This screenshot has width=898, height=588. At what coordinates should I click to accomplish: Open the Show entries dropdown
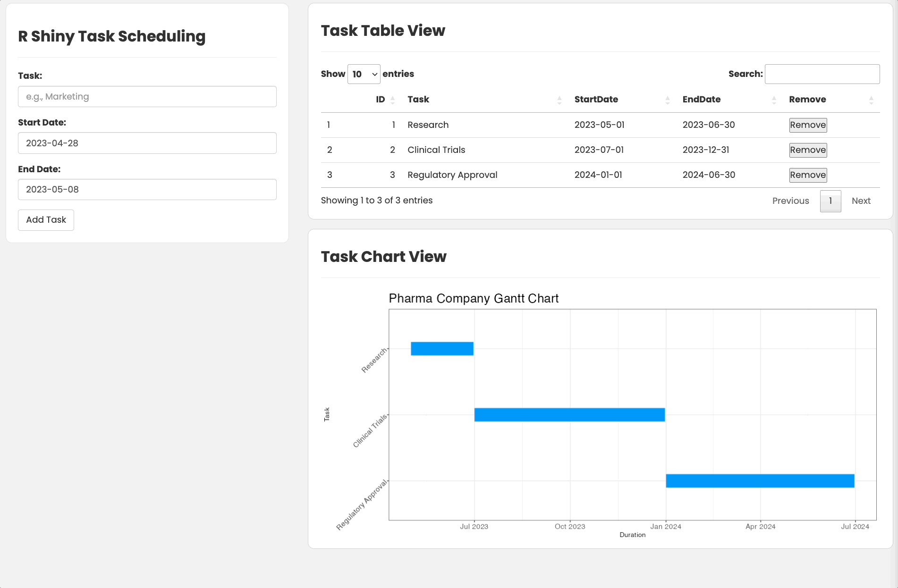(x=364, y=74)
